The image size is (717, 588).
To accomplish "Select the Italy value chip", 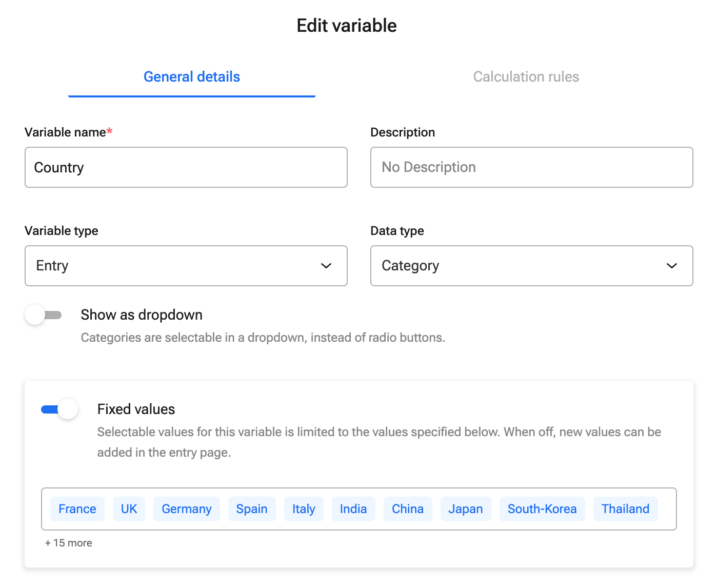I will click(x=304, y=509).
